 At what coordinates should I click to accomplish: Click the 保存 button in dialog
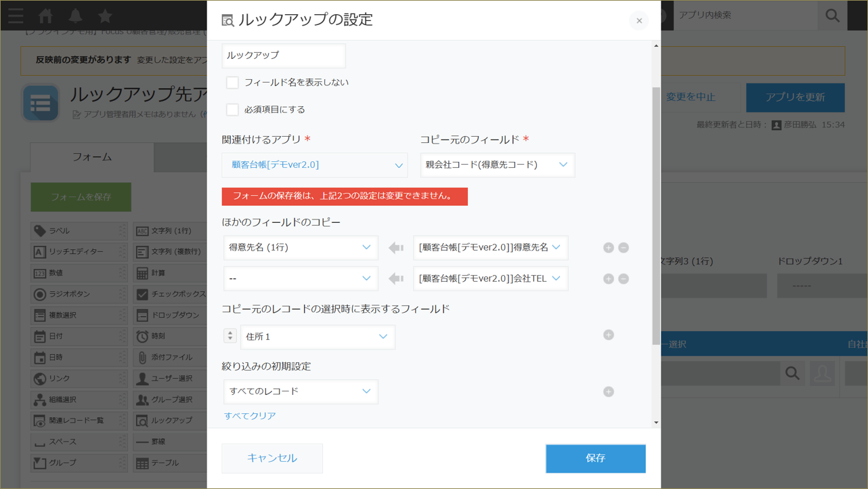pos(596,459)
